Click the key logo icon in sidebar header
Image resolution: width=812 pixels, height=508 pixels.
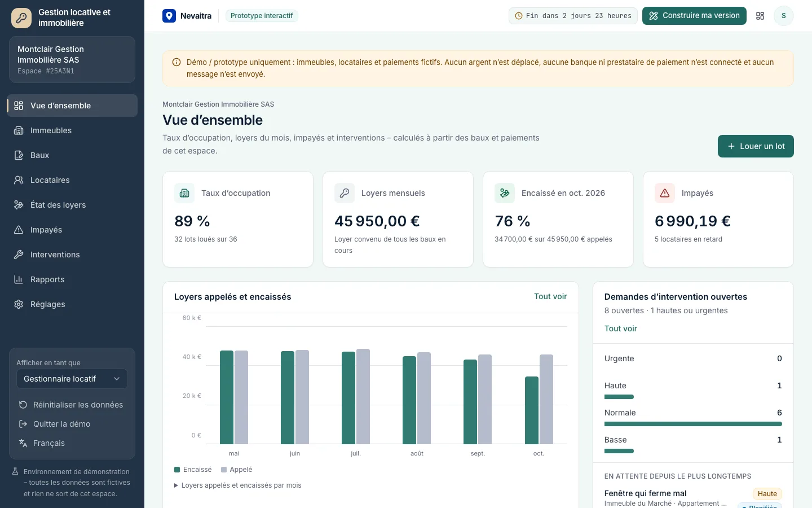[x=21, y=18]
